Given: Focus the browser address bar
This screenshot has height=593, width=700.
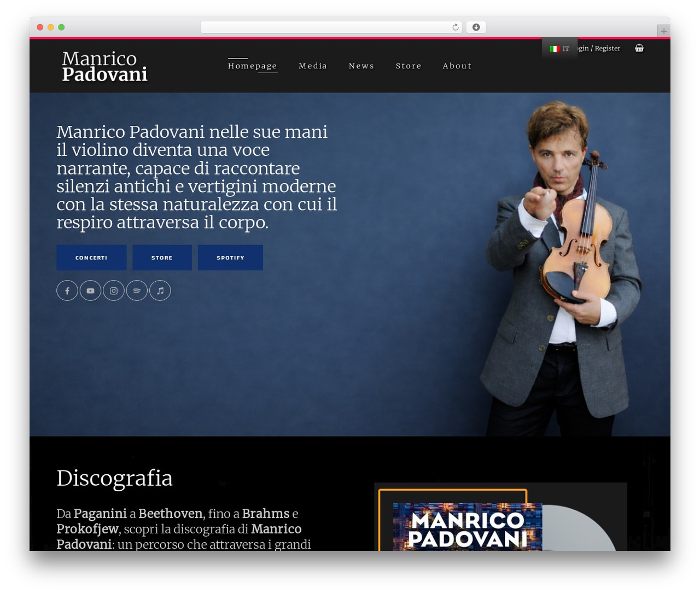Looking at the screenshot, I should [331, 27].
